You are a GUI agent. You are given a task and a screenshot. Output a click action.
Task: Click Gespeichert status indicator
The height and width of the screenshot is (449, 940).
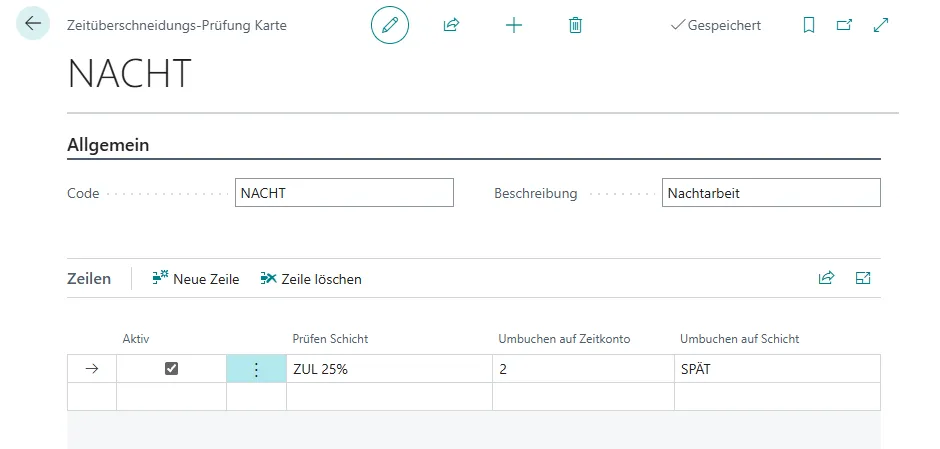pyautogui.click(x=716, y=25)
